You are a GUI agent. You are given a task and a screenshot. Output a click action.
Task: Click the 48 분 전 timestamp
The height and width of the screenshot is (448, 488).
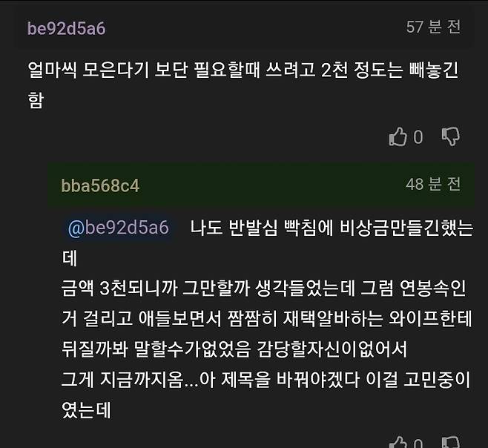click(x=433, y=184)
